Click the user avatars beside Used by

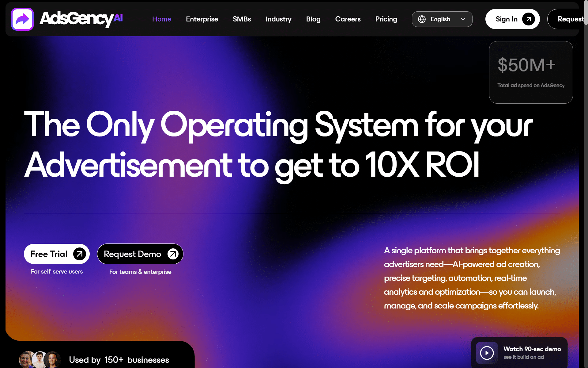(x=40, y=359)
